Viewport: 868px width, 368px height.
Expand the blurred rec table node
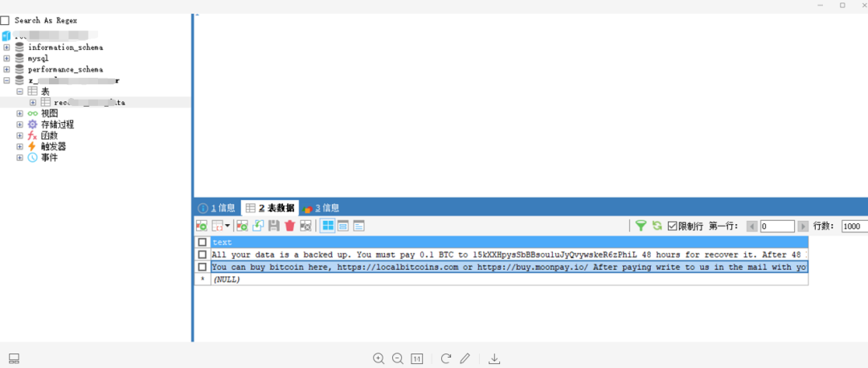point(33,102)
